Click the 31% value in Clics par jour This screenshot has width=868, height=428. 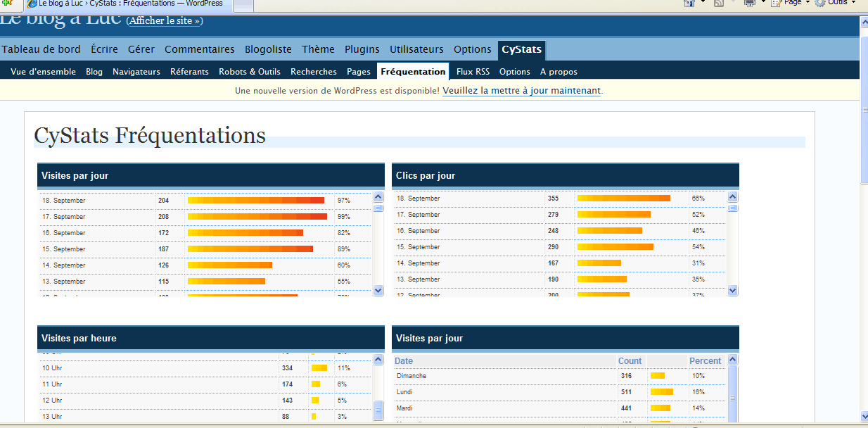(x=698, y=263)
